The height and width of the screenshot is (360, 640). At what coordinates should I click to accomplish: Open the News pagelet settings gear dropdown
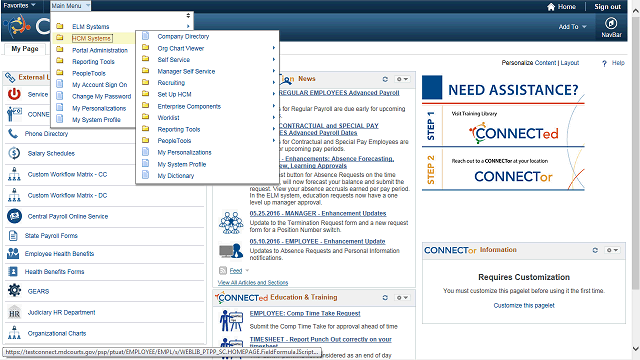coord(402,79)
